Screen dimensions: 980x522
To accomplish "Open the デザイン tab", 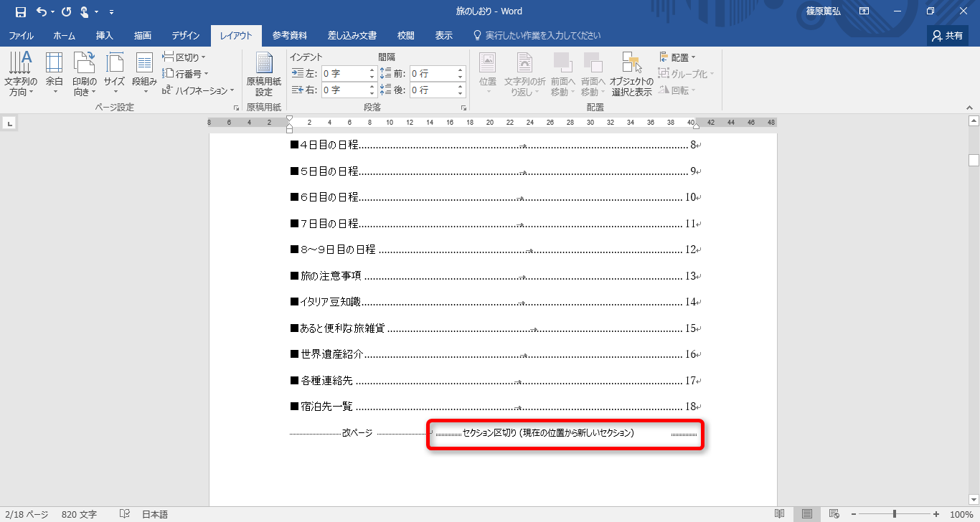I will click(x=186, y=35).
